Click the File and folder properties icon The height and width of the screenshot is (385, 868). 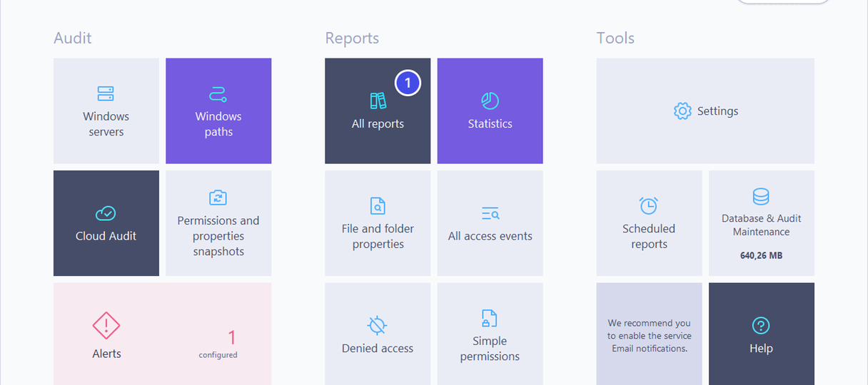[378, 205]
